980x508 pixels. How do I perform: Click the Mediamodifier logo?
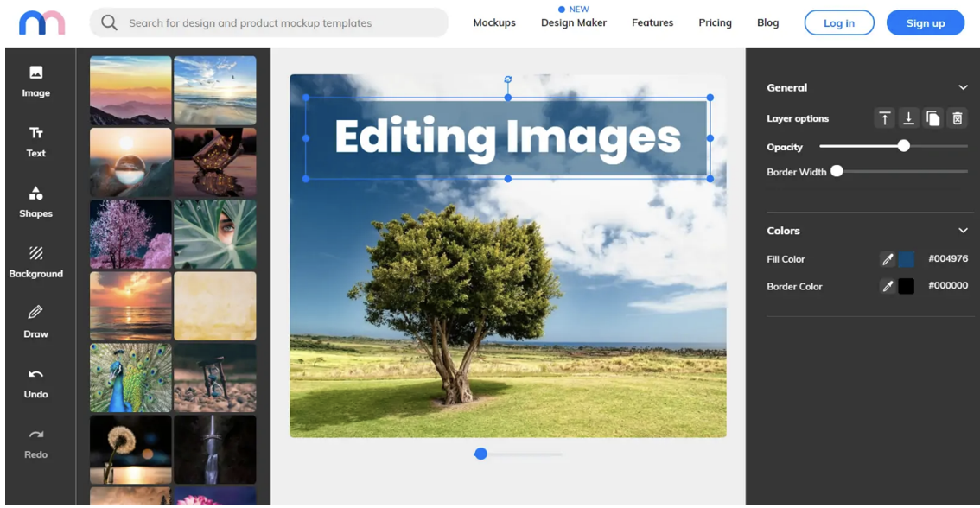tap(41, 23)
